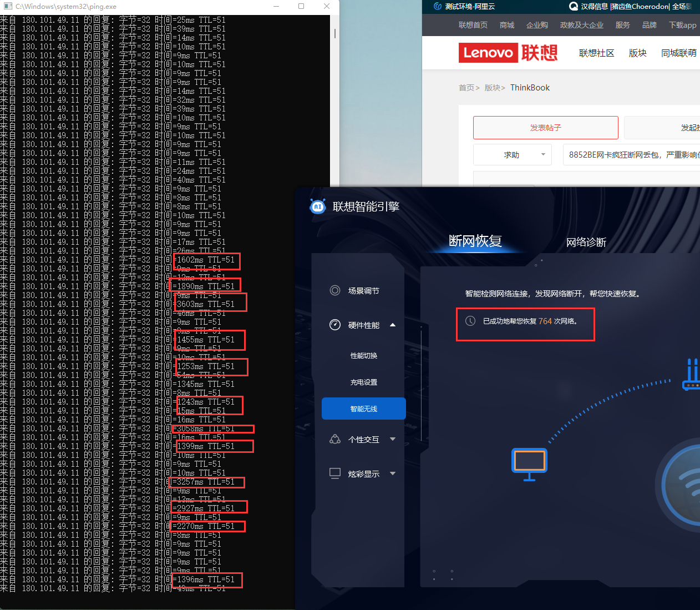Viewport: 700px width, 610px height.
Task: Click the orange computer monitor illustration
Action: (529, 464)
